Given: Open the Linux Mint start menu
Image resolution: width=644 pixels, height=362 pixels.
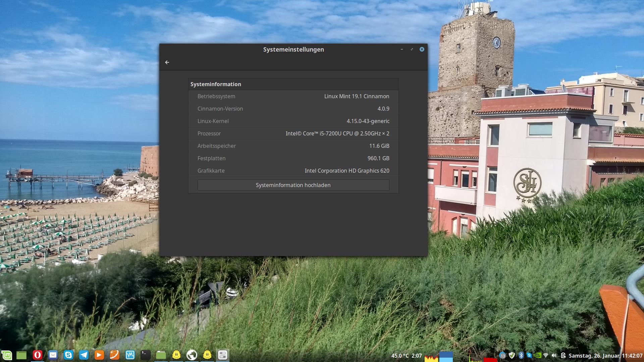Looking at the screenshot, I should (6, 355).
